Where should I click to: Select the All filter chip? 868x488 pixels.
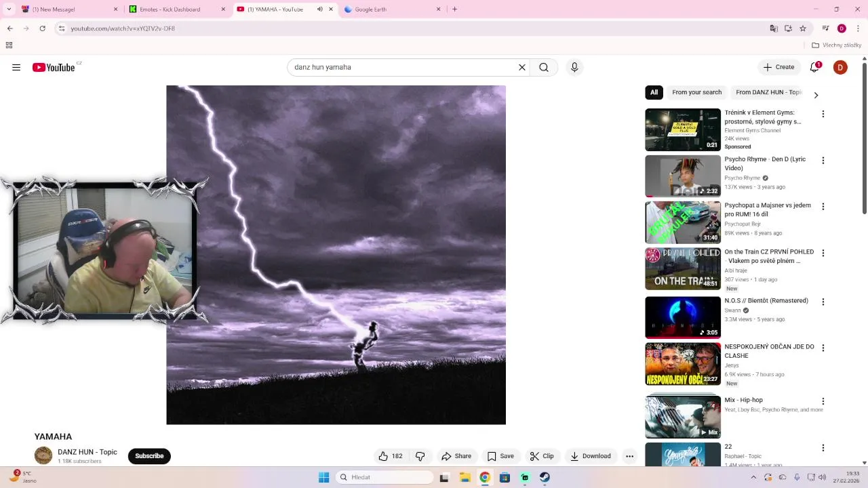point(654,92)
